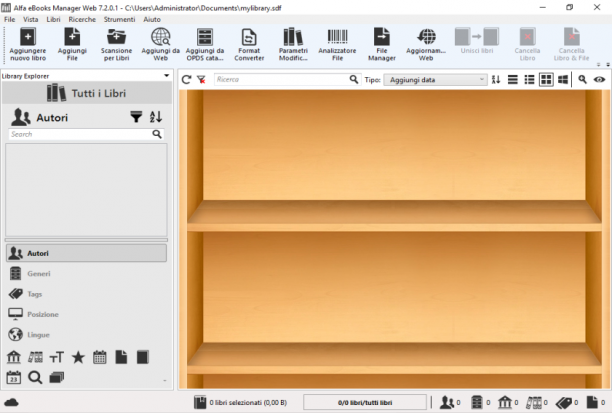Screen dimensions: 612x413
Task: Select Tags category in sidebar
Action: point(86,294)
